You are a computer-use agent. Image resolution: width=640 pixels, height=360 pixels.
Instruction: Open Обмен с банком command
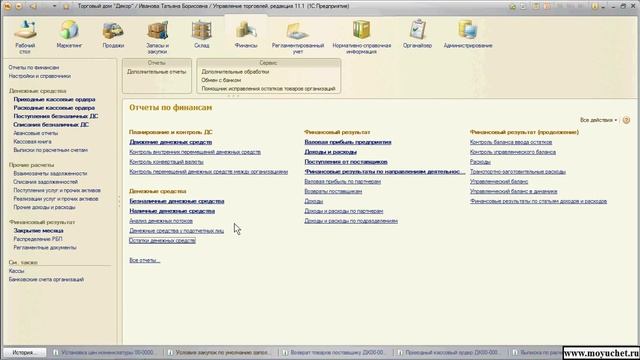click(x=221, y=80)
